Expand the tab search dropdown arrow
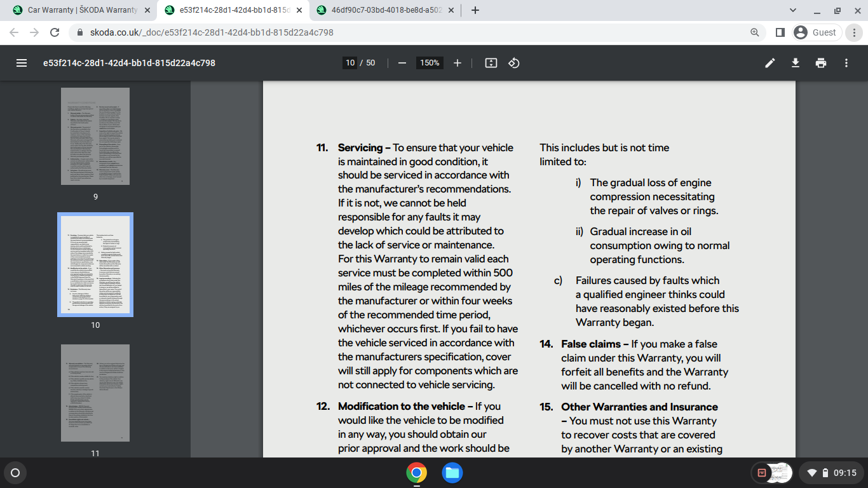This screenshot has height=488, width=868. (792, 10)
